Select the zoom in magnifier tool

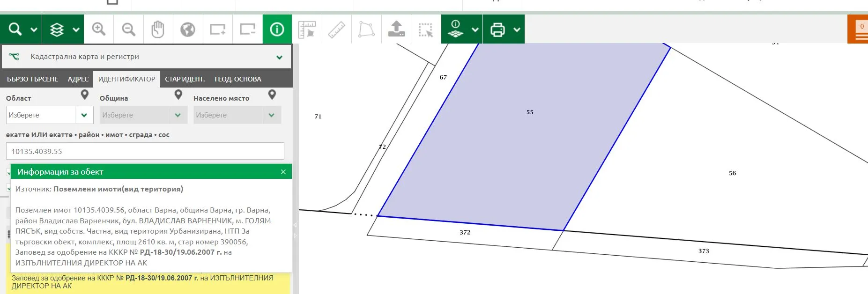pos(98,29)
